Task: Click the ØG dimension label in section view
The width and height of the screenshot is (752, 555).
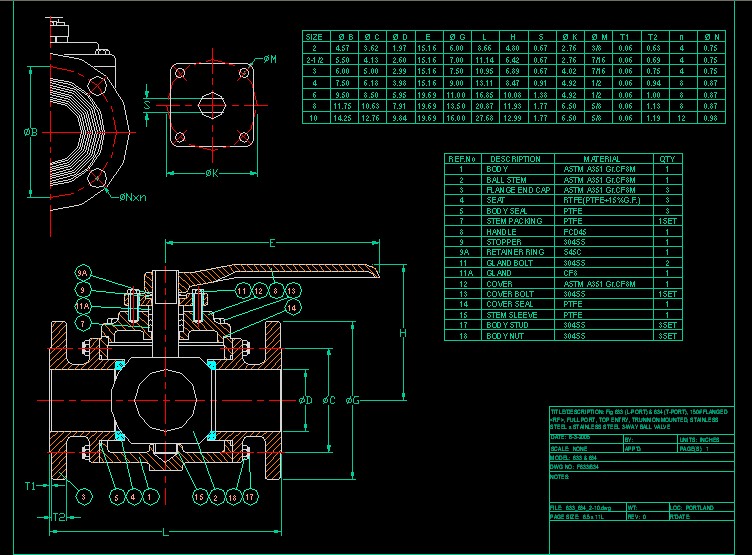Action: (352, 400)
